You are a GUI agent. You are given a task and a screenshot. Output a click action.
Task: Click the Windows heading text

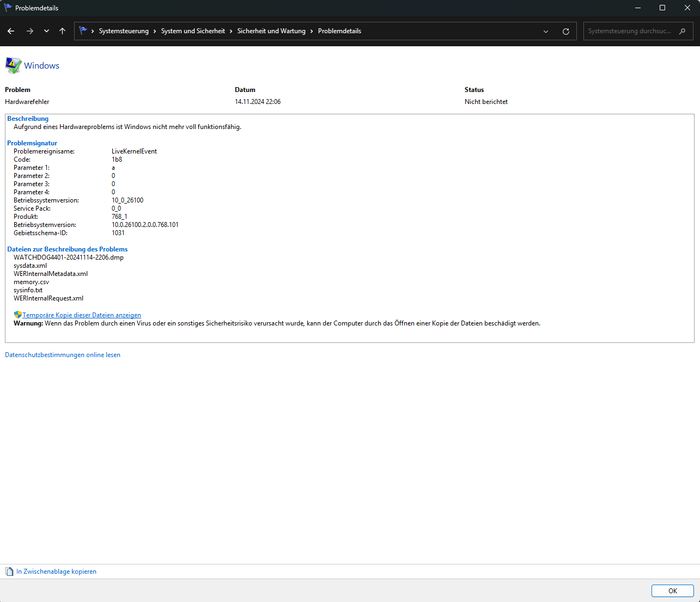coord(41,65)
